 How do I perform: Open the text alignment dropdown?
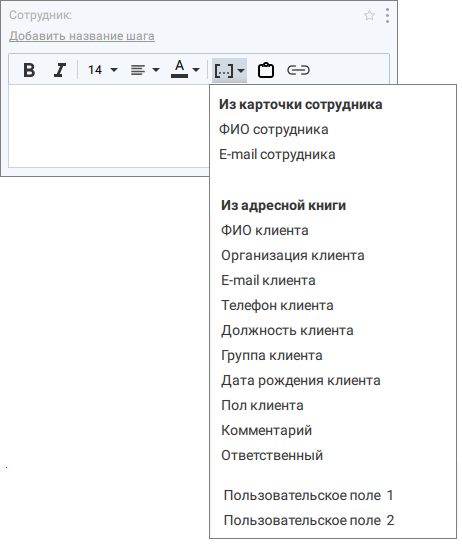(x=145, y=70)
